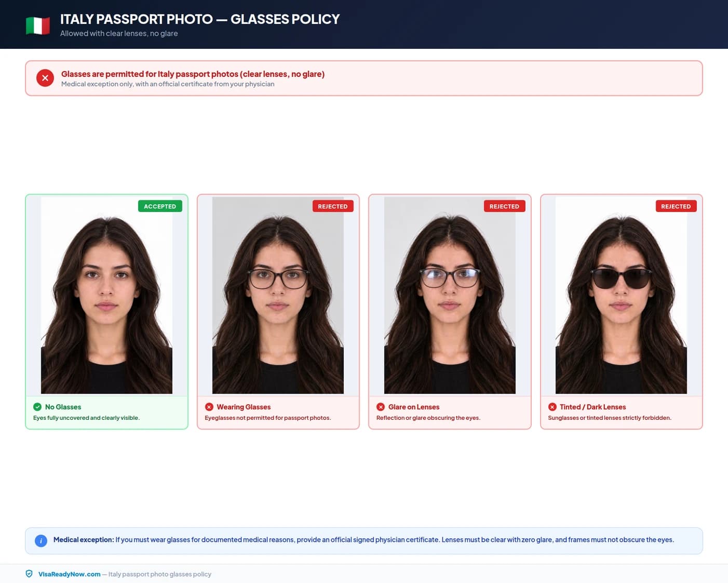
Task: Click the Italian flag icon in header
Action: click(38, 25)
